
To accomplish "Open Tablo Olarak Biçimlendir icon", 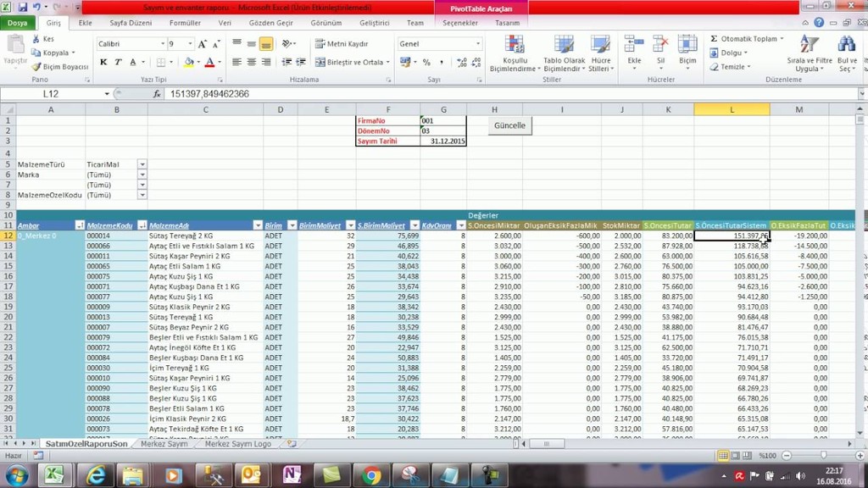I will pos(564,53).
